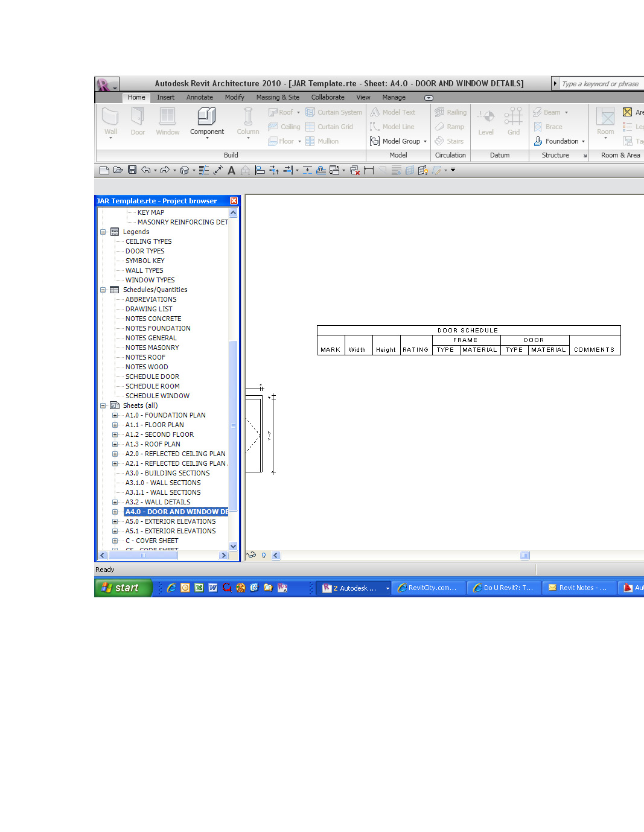
Task: Click the Curtain Grid tool
Action: (x=330, y=127)
